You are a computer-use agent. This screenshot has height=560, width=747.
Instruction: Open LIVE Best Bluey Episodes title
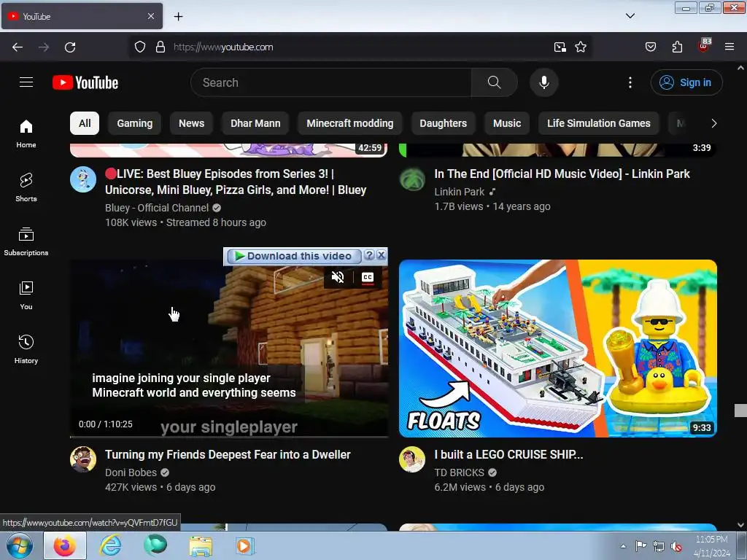coord(236,182)
